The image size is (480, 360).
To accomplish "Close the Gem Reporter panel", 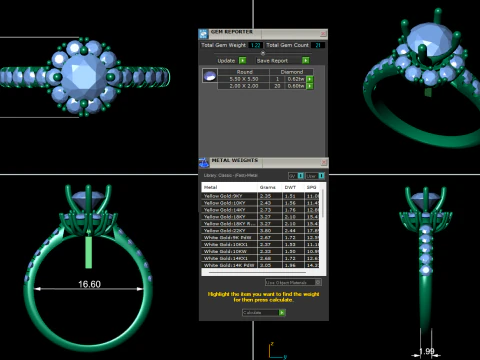I will 323,34.
